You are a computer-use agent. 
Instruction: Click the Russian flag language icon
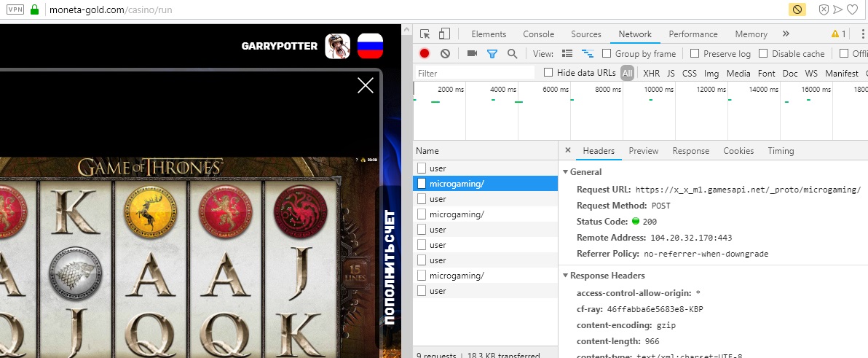pos(370,46)
